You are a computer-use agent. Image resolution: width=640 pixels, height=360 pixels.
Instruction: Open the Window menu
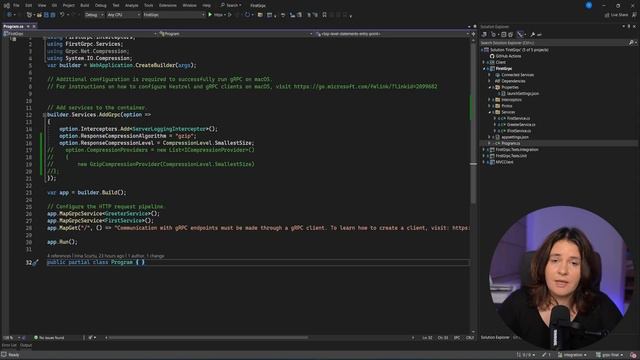coord(189,5)
